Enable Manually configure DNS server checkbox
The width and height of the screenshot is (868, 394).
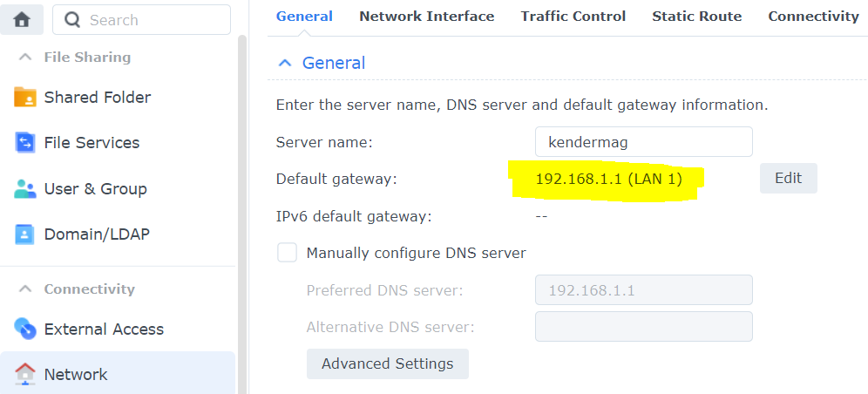coord(287,253)
